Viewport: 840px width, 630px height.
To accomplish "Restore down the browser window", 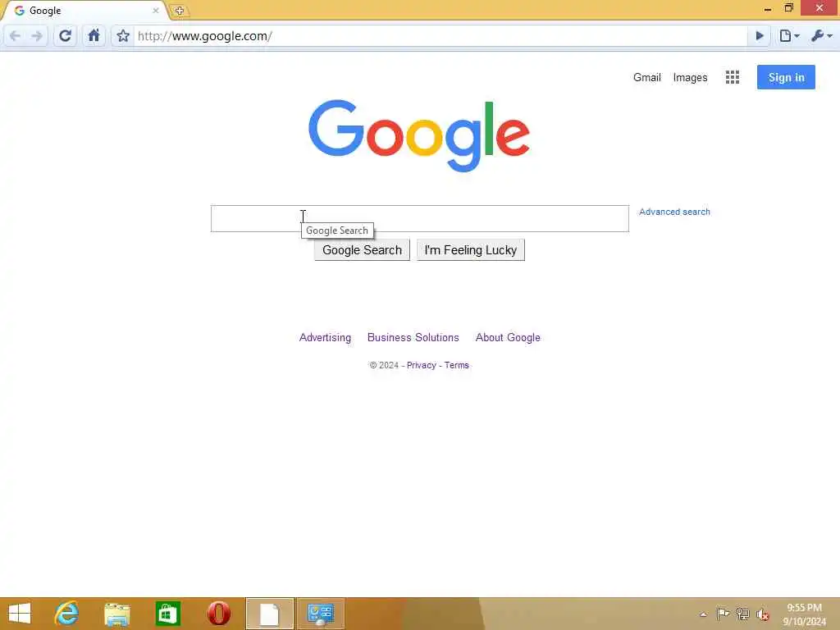I will [x=788, y=8].
